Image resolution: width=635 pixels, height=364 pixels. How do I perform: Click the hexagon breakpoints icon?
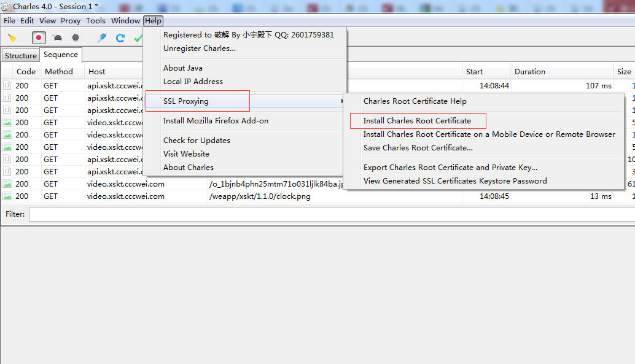[x=76, y=37]
